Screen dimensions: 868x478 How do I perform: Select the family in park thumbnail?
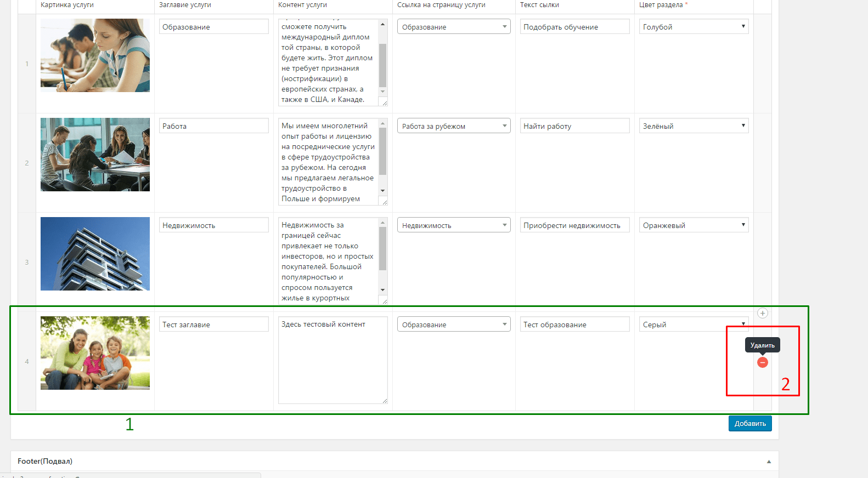[95, 353]
